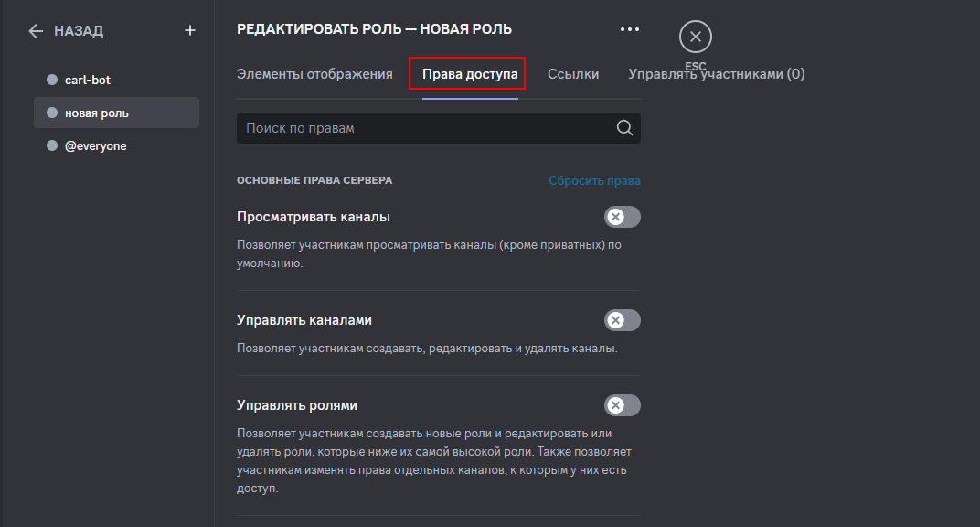Click the @everyone role color dot

52,145
